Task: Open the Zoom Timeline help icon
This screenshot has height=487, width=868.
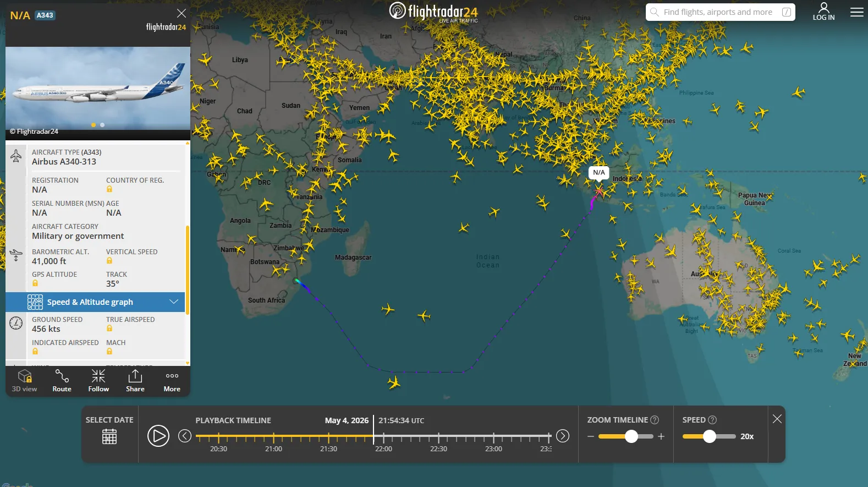Action: click(655, 420)
